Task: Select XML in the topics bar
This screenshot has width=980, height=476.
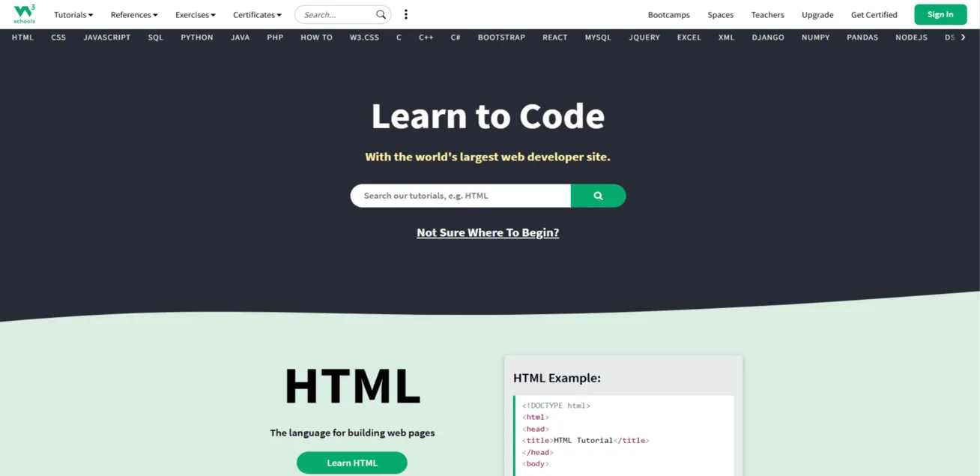Action: (x=727, y=37)
